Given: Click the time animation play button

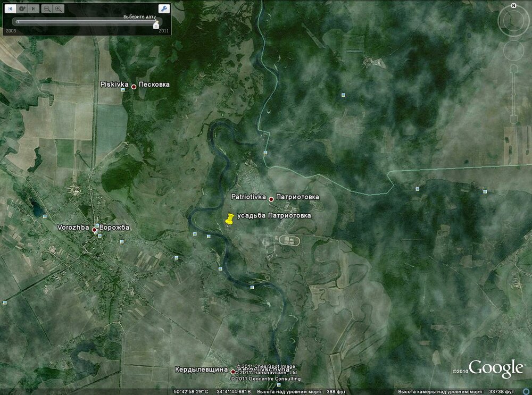Looking at the screenshot, I should click(x=22, y=9).
